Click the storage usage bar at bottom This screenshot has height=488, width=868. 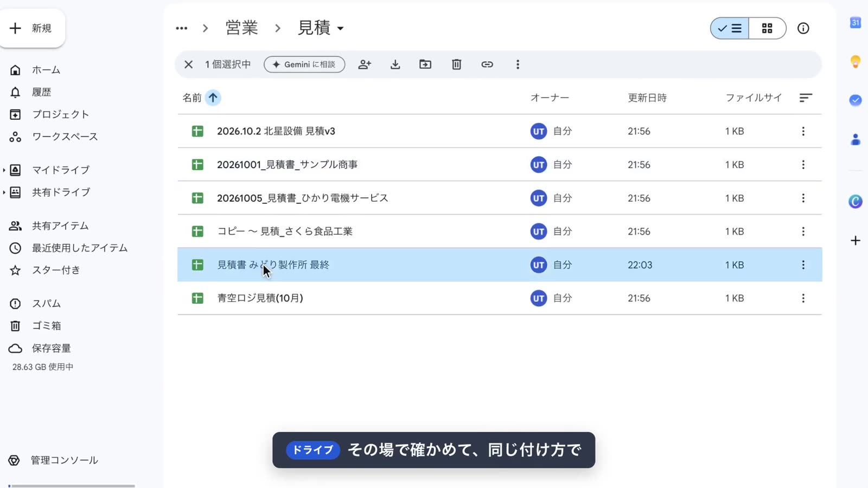(72, 486)
